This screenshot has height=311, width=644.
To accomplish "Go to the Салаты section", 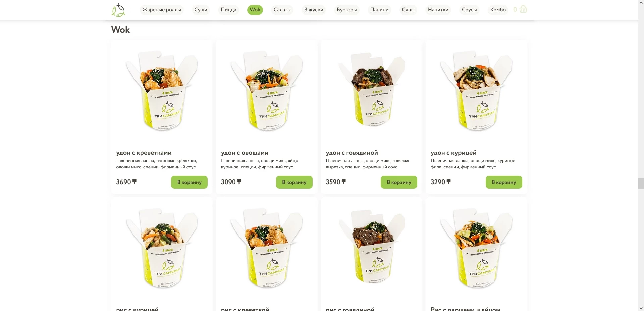I will (x=282, y=10).
